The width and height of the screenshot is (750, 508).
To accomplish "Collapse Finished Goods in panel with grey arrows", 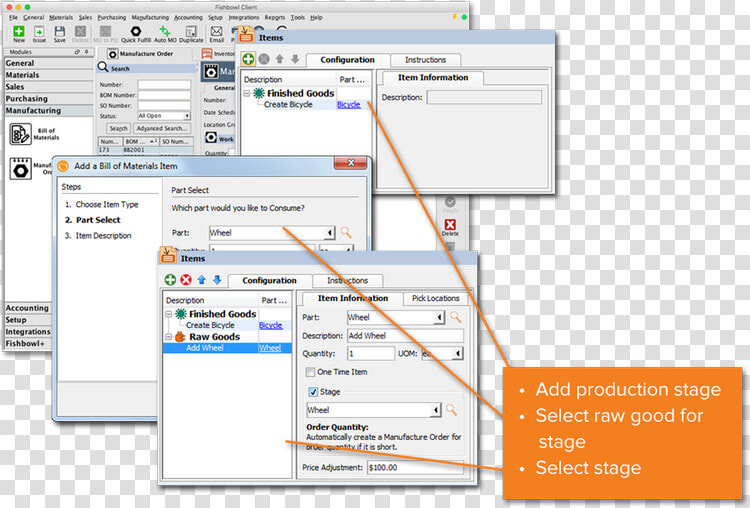I will tap(246, 93).
